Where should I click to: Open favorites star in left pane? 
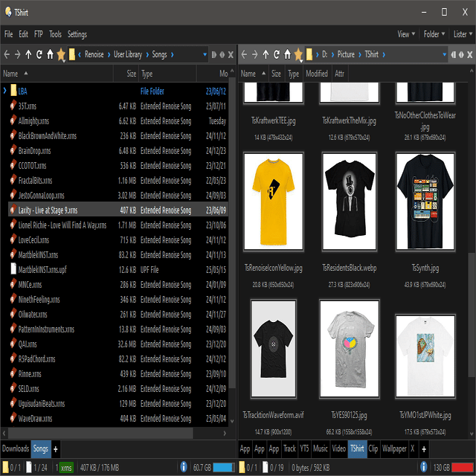click(x=61, y=54)
